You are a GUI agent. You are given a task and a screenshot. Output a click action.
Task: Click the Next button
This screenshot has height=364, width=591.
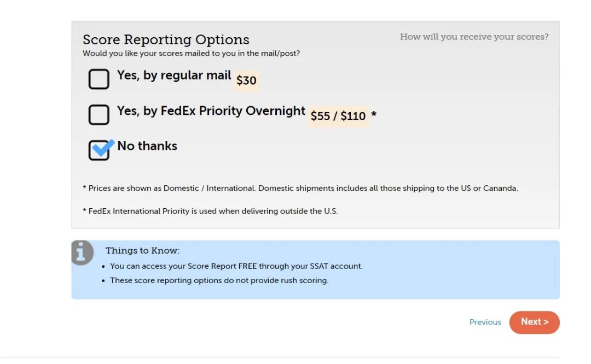534,322
